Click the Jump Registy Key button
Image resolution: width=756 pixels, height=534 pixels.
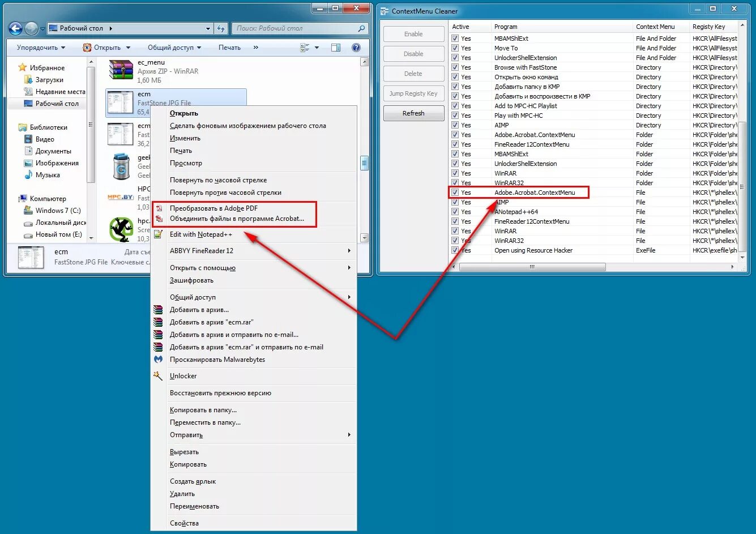pyautogui.click(x=413, y=93)
